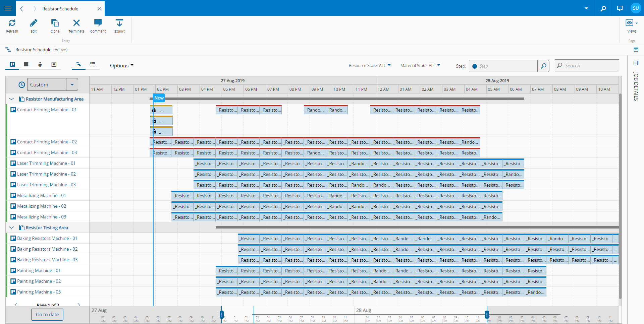Select the Resistor Schedule tab
Image resolution: width=644 pixels, height=324 pixels.
coord(60,9)
